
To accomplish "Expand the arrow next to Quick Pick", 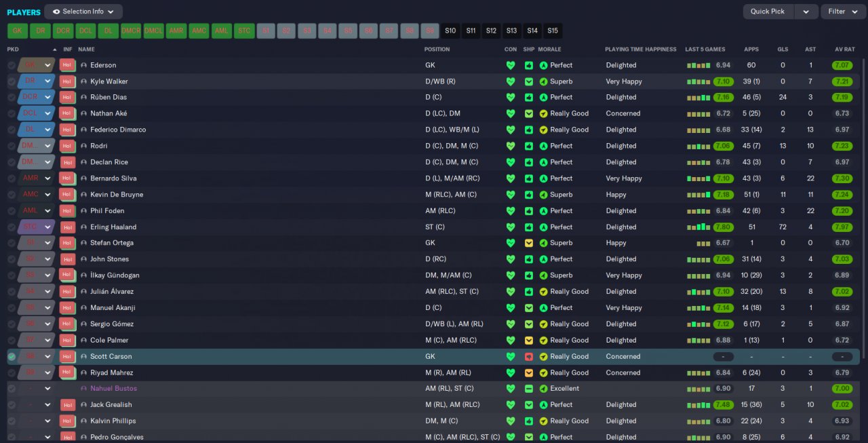I will [x=806, y=12].
